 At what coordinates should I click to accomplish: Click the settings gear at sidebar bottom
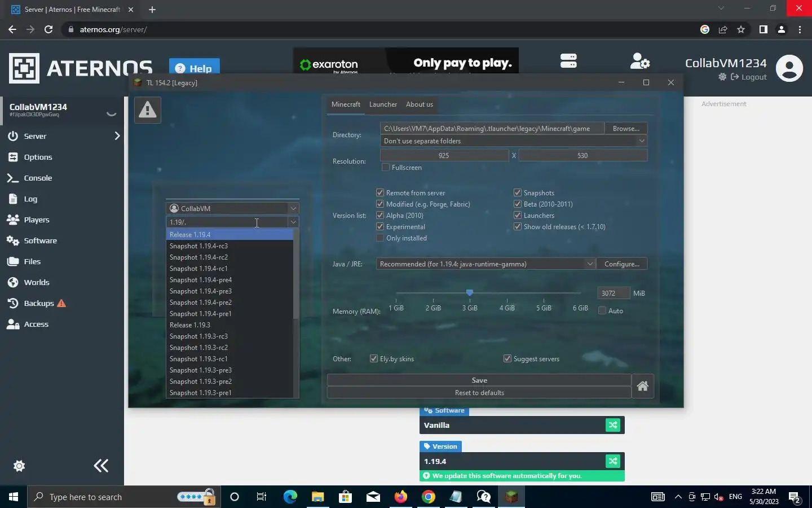[19, 466]
